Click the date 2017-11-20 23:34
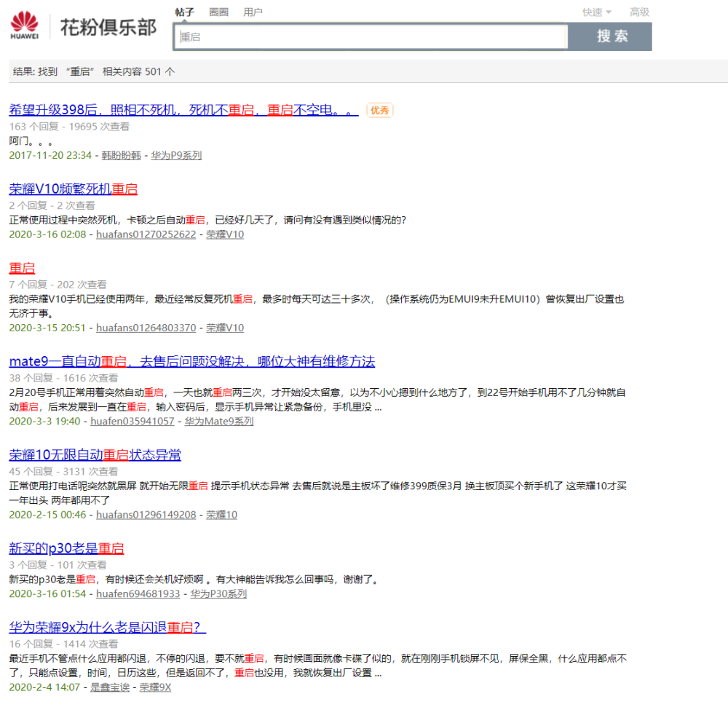Viewport: 728px width, 707px height. (x=50, y=156)
